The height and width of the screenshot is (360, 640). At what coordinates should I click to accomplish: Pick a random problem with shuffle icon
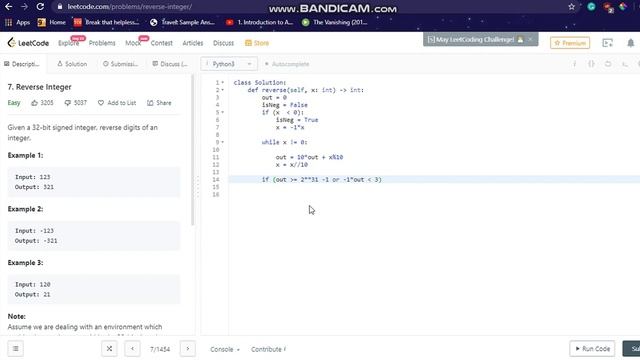tap(109, 349)
